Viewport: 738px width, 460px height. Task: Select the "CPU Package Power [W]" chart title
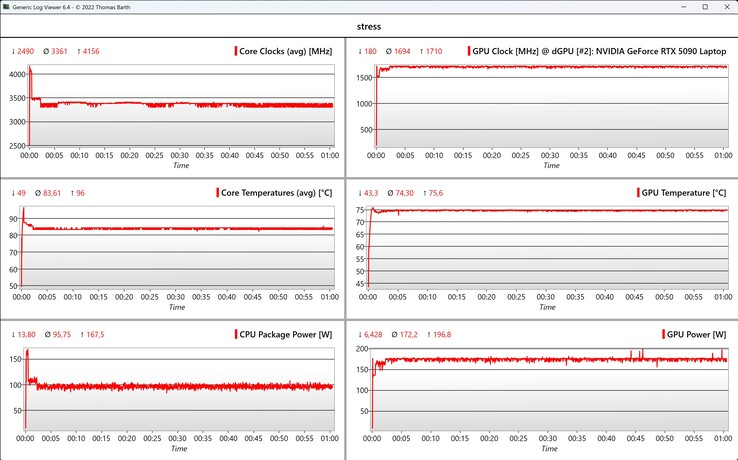click(286, 334)
